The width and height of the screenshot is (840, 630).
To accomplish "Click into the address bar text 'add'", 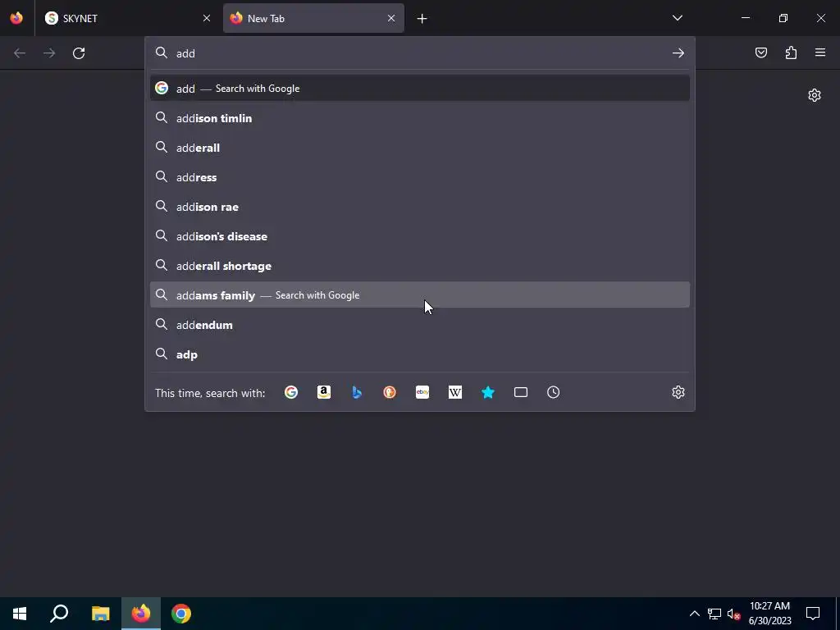I will [186, 53].
